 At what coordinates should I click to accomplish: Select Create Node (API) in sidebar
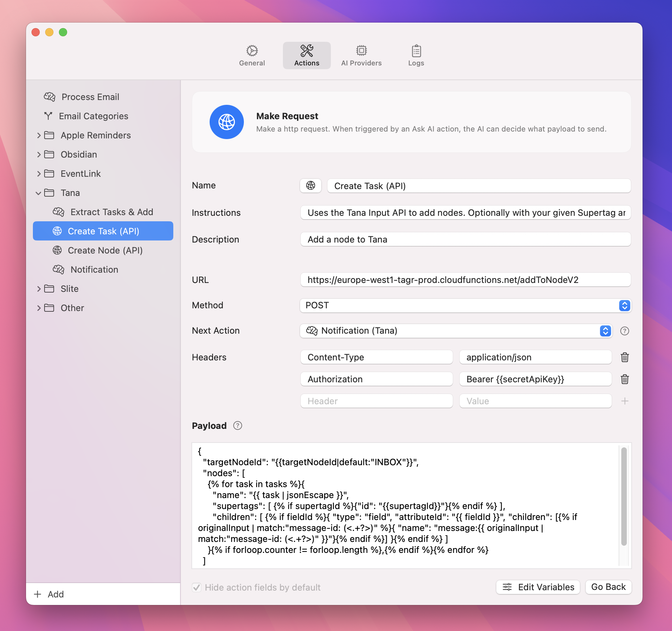(x=105, y=250)
